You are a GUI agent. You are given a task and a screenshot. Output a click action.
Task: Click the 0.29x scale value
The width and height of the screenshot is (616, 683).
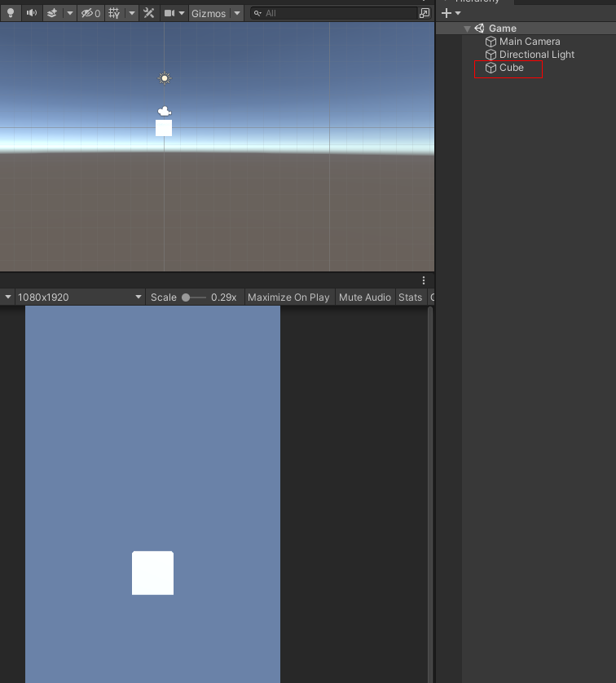point(224,297)
